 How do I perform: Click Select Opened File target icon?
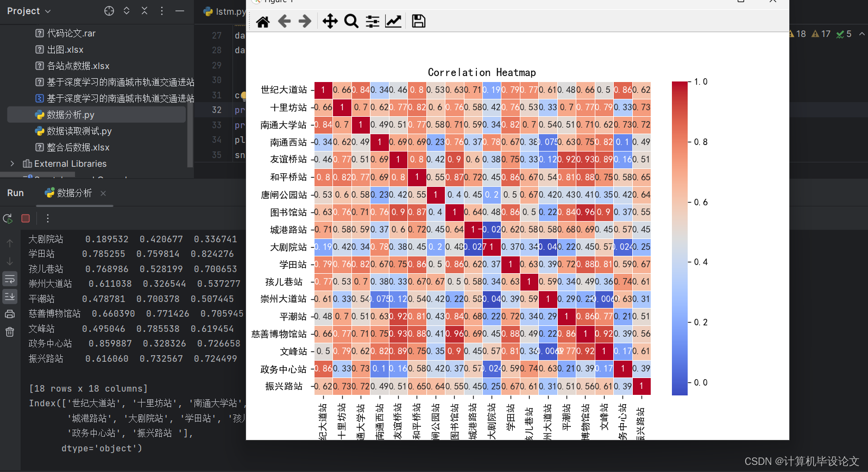click(109, 11)
